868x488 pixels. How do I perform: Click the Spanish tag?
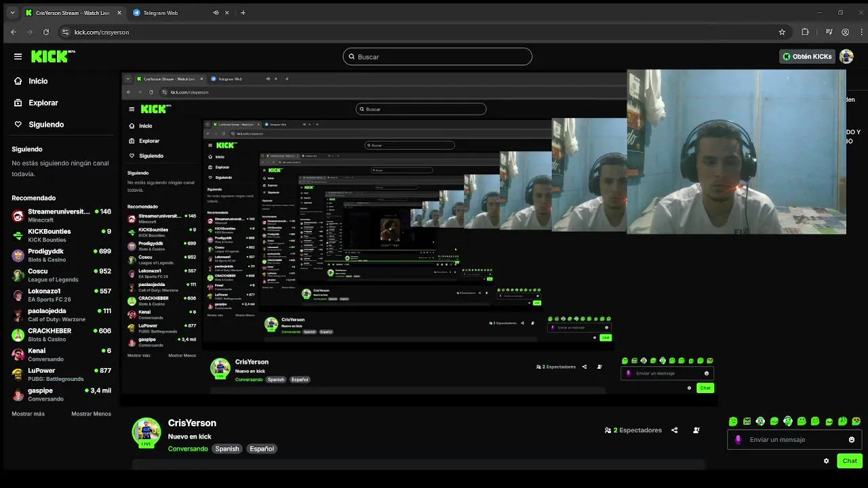(x=227, y=449)
